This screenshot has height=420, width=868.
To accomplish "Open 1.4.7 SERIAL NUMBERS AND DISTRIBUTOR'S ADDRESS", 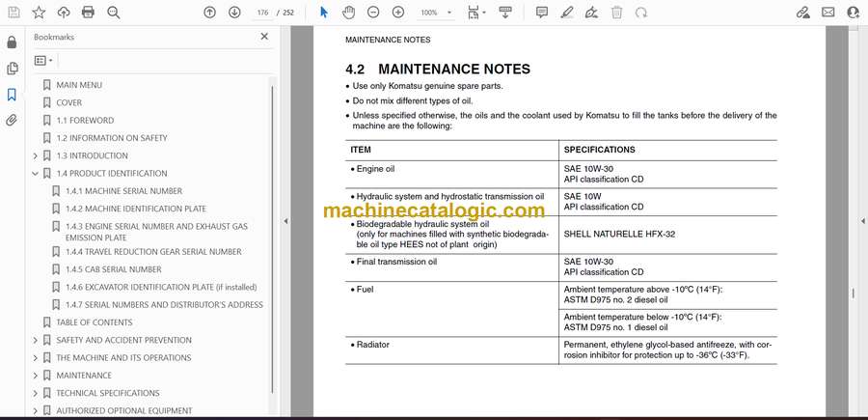I will pyautogui.click(x=164, y=305).
